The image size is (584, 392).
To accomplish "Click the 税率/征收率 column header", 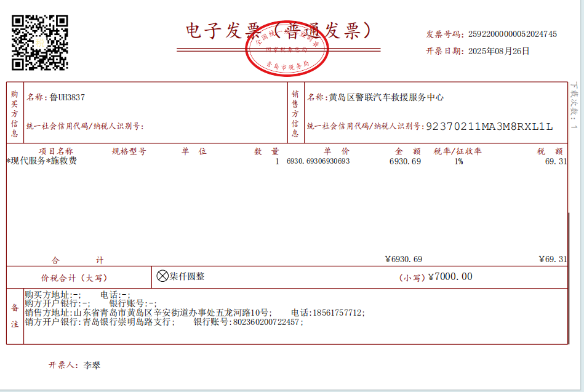I will pyautogui.click(x=457, y=151).
